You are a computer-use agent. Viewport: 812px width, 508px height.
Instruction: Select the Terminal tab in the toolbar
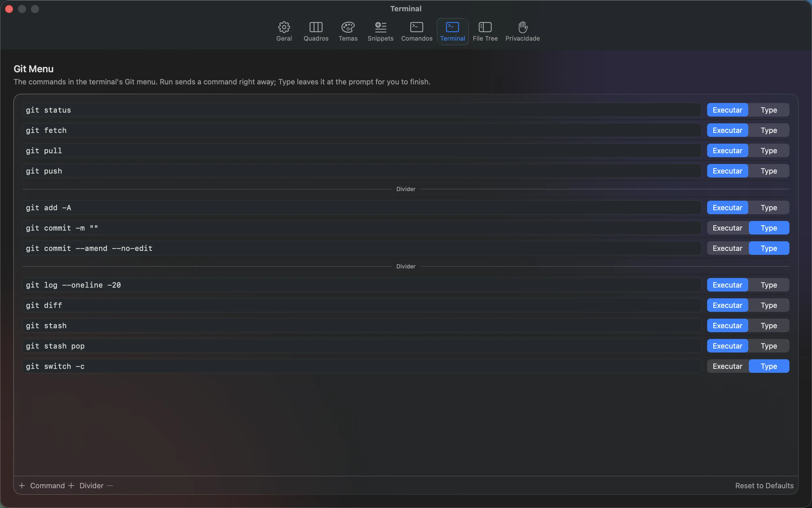point(452,32)
